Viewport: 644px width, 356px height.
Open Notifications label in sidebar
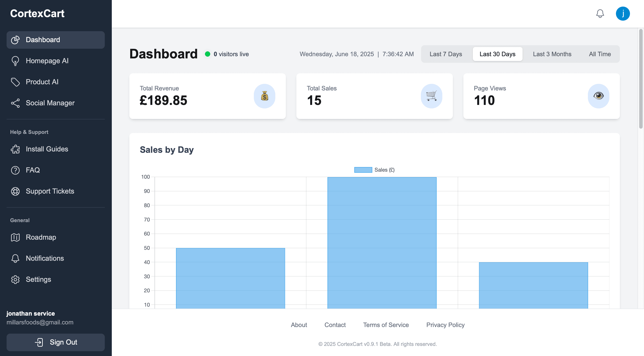45,258
